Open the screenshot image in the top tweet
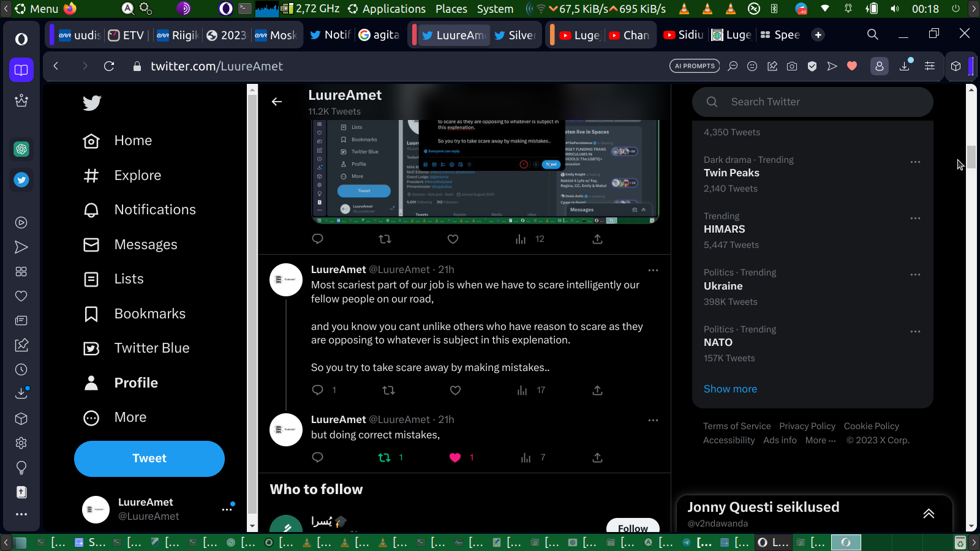 coord(485,171)
